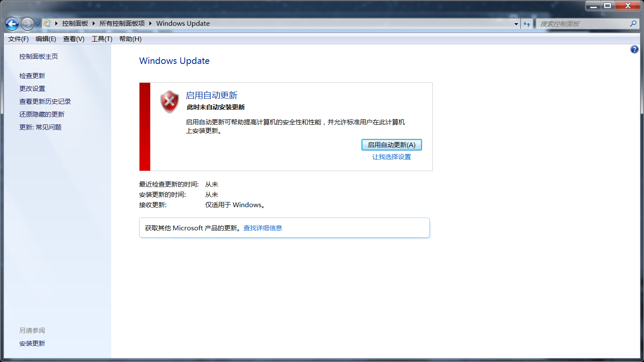644x362 pixels.
Task: Click 最近检查更新的时间 label
Action: click(x=169, y=184)
